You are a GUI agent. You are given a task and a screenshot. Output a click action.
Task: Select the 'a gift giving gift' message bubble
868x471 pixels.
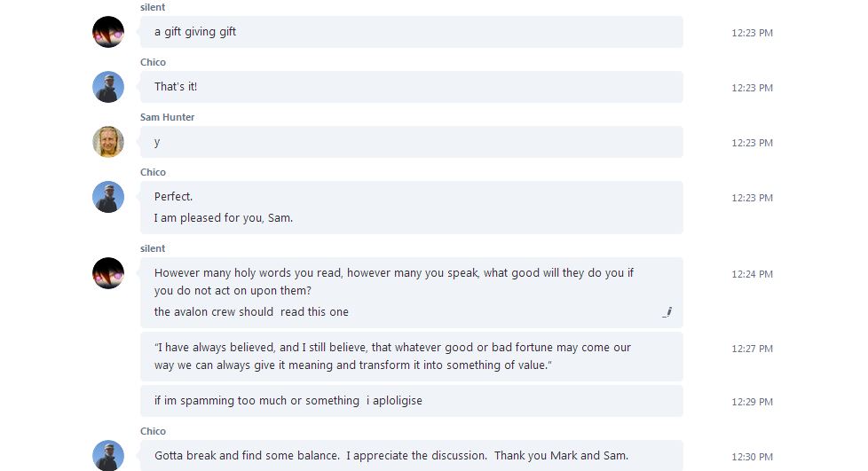(x=411, y=32)
